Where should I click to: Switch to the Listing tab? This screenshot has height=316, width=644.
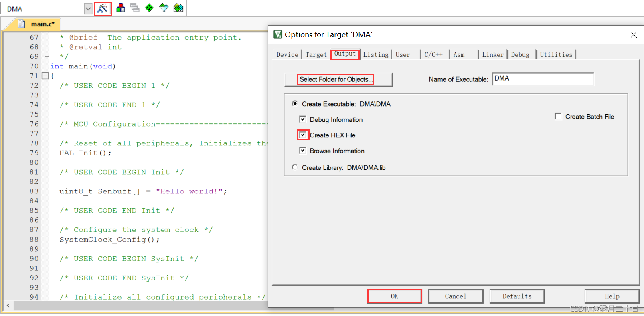376,55
